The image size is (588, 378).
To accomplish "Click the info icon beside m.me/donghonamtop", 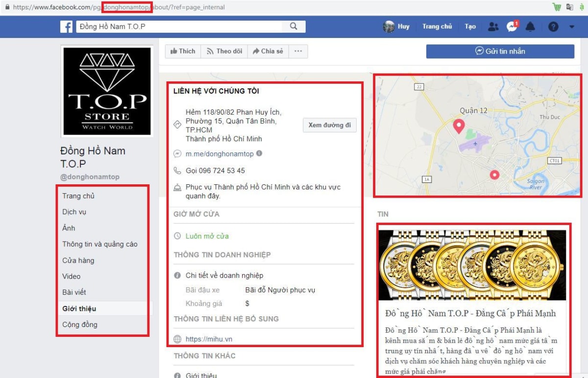I will [x=259, y=153].
